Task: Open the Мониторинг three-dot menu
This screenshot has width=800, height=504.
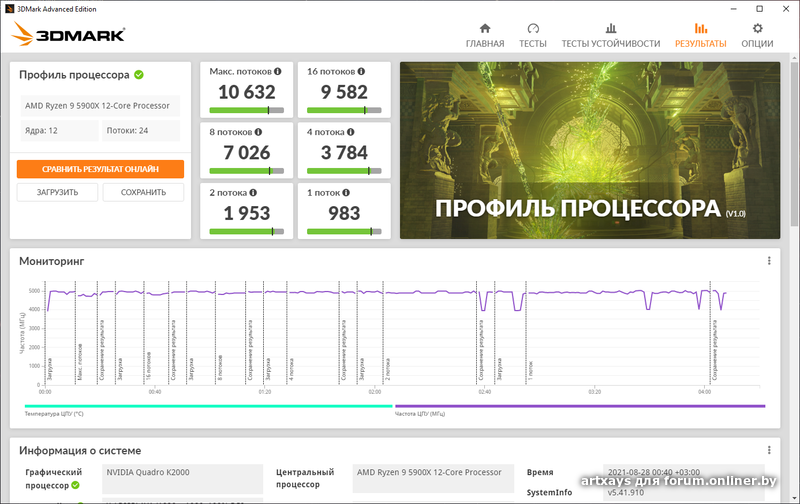Action: click(769, 261)
